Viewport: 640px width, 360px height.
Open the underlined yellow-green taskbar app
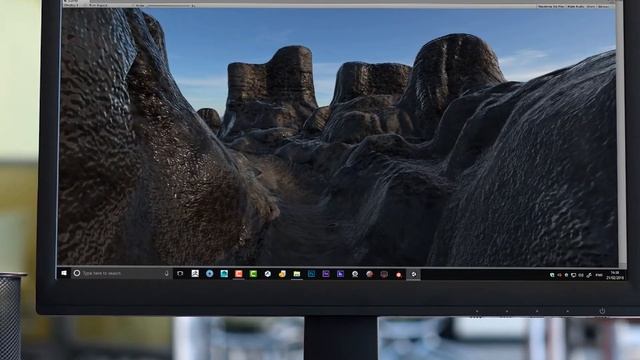tap(297, 274)
